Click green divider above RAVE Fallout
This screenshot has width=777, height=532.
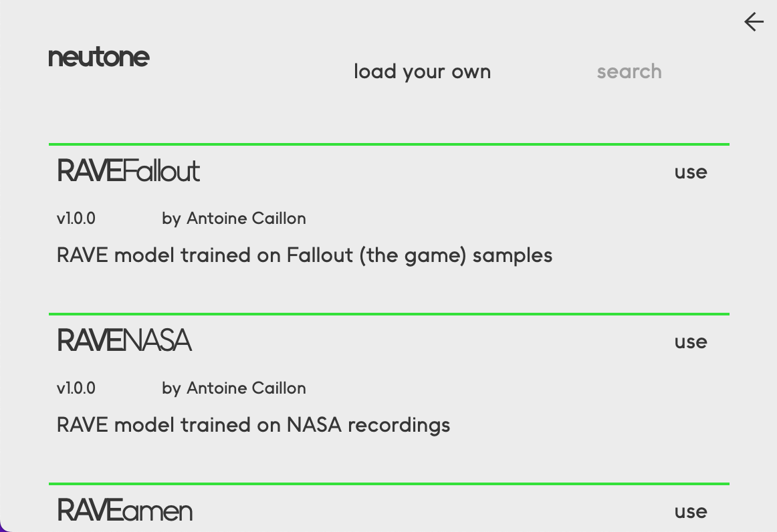pos(388,144)
